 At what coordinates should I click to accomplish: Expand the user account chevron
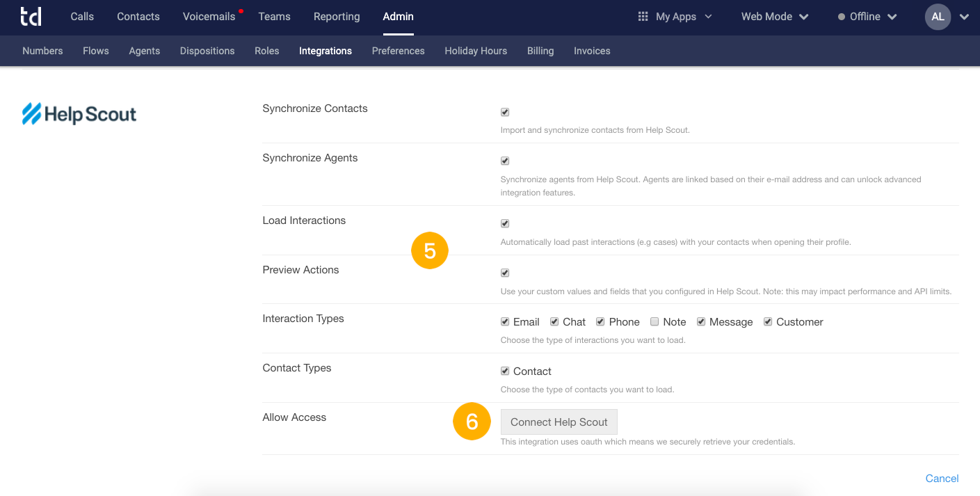pos(964,17)
